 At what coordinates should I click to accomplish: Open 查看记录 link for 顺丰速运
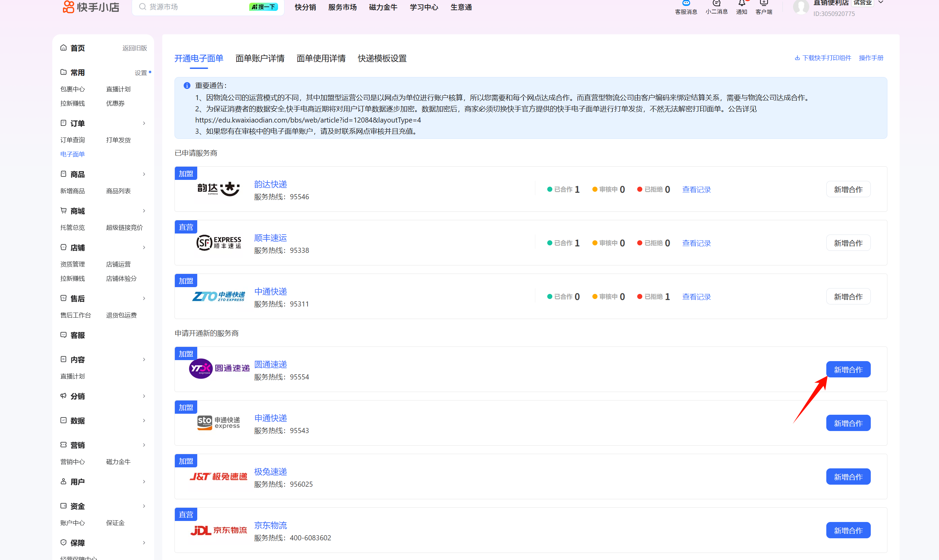coord(696,243)
